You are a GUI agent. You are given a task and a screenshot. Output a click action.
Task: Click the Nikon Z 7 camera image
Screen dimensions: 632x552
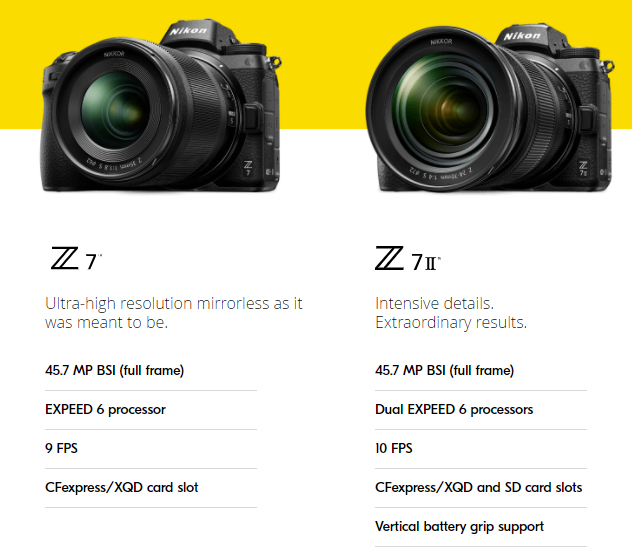click(x=160, y=106)
